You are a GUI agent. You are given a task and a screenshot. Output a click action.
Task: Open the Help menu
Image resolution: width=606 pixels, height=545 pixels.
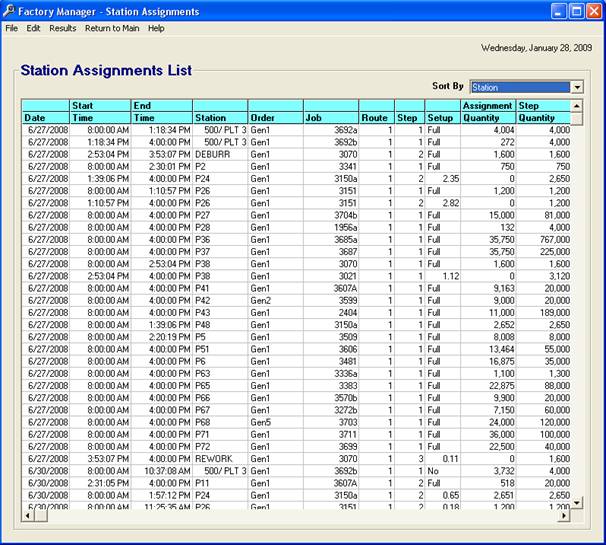[156, 28]
